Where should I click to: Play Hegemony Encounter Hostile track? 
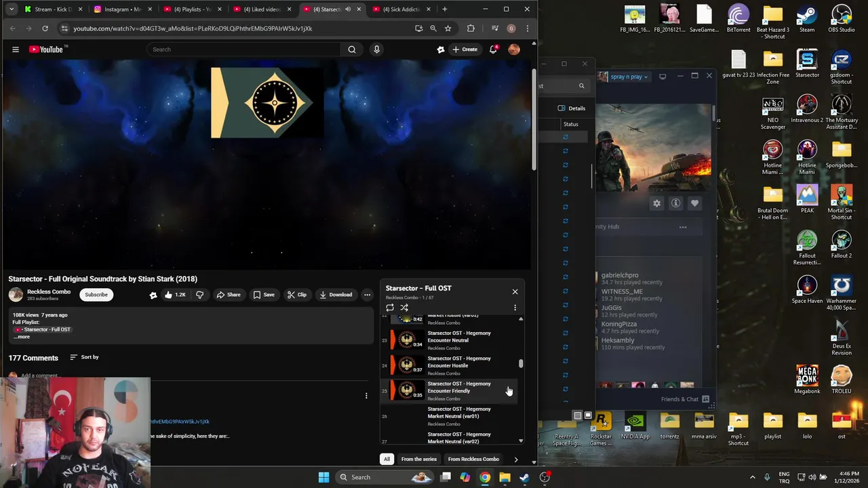[x=449, y=365]
